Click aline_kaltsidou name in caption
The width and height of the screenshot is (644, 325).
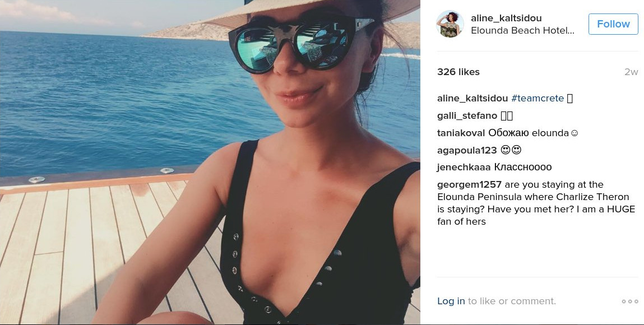(472, 99)
